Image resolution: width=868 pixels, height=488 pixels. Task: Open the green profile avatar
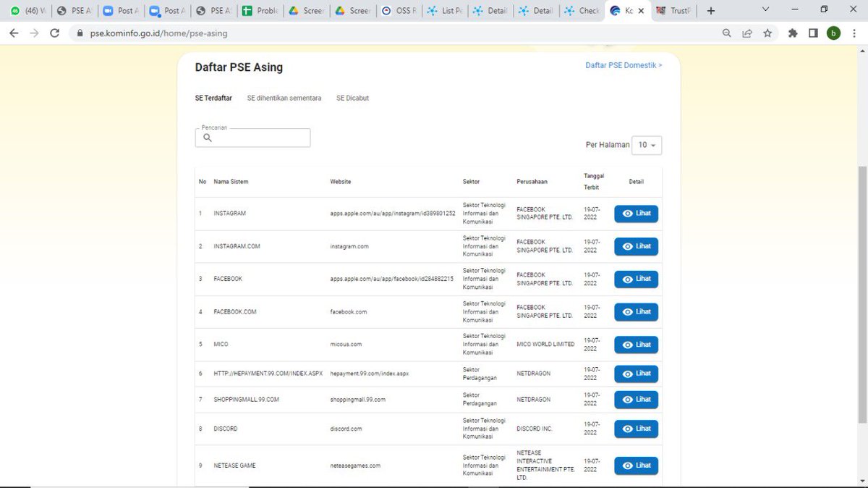coord(833,33)
